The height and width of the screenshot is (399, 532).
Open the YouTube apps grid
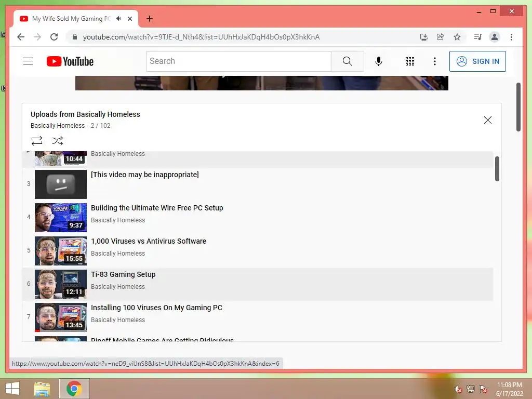pos(409,61)
